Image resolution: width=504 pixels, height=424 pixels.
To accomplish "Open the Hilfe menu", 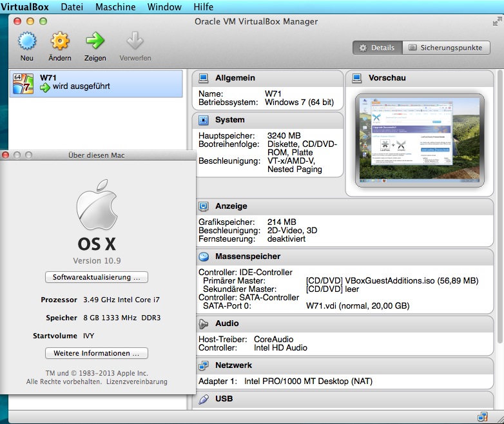I will point(204,6).
